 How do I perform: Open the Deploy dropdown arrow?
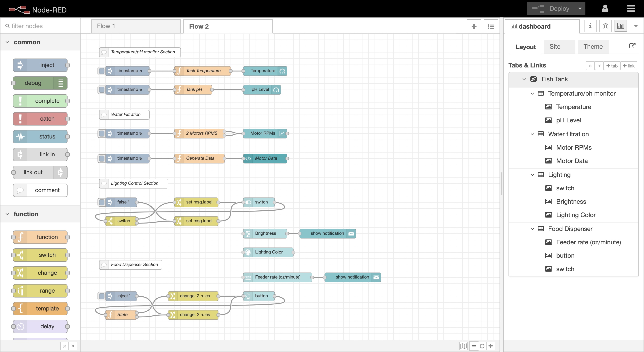(580, 9)
